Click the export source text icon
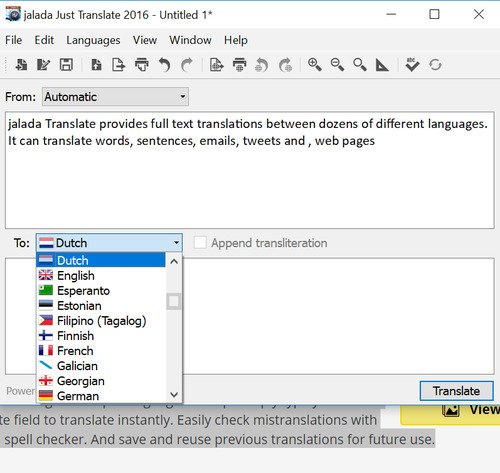The width and height of the screenshot is (500, 473). [x=118, y=65]
